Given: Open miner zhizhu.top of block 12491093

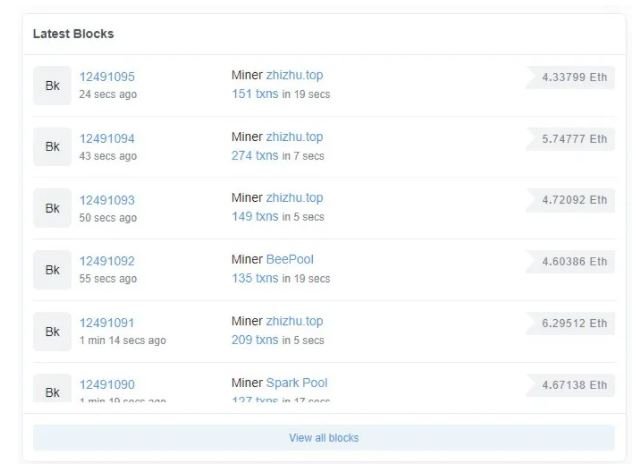Looking at the screenshot, I should [294, 198].
